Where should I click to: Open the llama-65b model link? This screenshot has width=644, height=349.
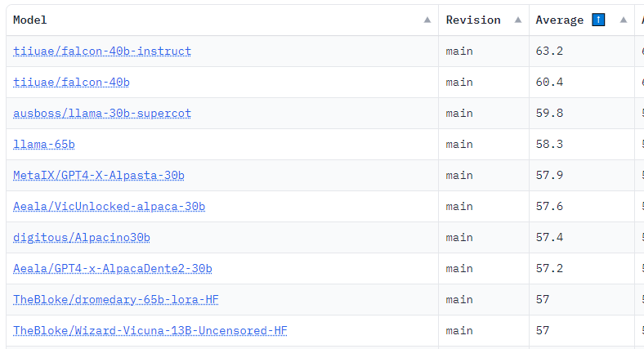click(44, 145)
